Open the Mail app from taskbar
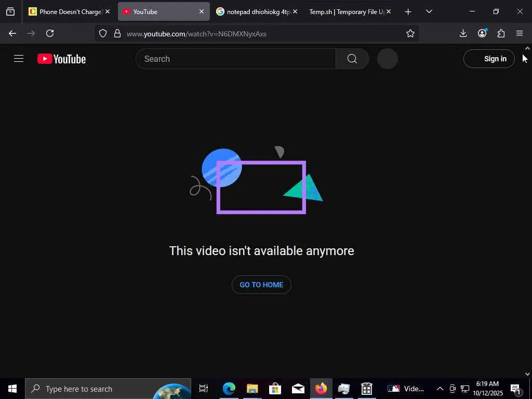Viewport: 532px width, 399px height. click(298, 389)
